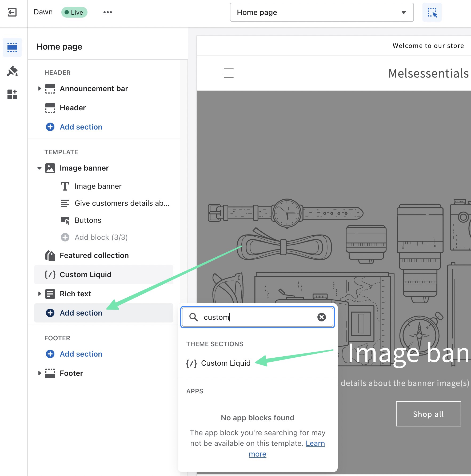
Task: Click Add section under Footer group
Action: click(x=81, y=354)
